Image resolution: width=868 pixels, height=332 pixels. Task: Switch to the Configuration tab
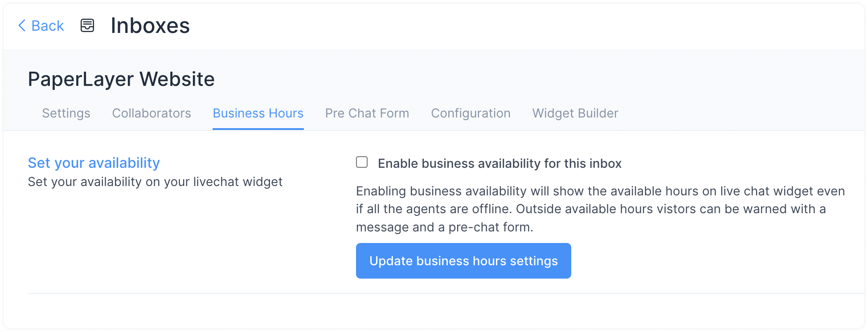471,113
